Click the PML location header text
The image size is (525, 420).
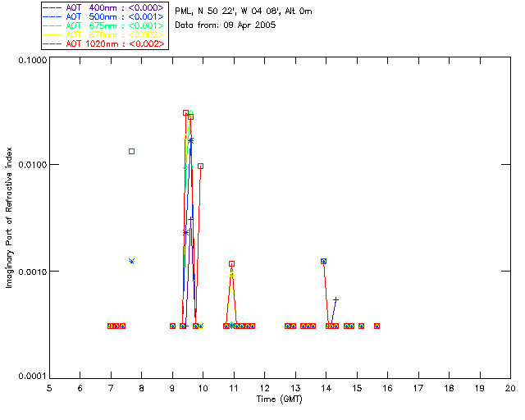point(244,11)
